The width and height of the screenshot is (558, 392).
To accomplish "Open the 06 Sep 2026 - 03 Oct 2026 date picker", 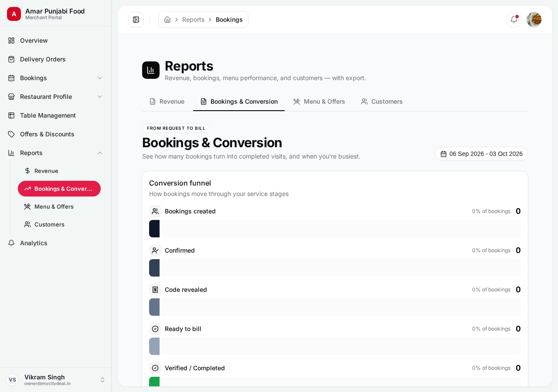I will [481, 154].
